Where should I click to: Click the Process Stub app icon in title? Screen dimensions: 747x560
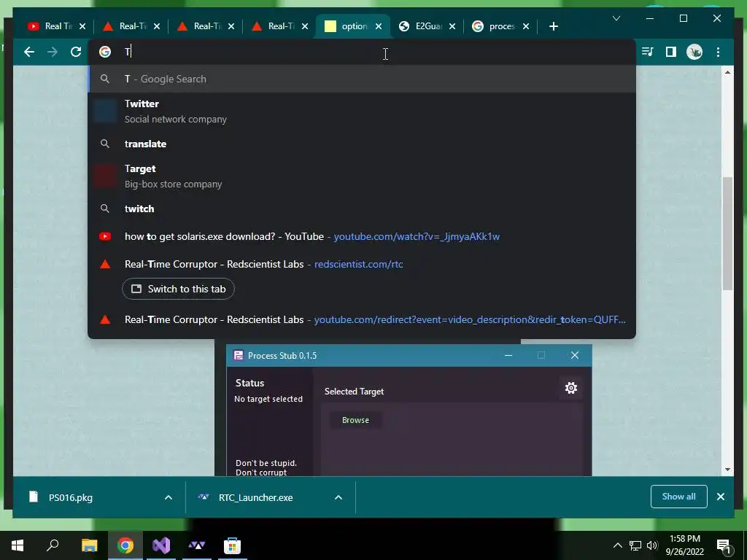[x=238, y=356]
